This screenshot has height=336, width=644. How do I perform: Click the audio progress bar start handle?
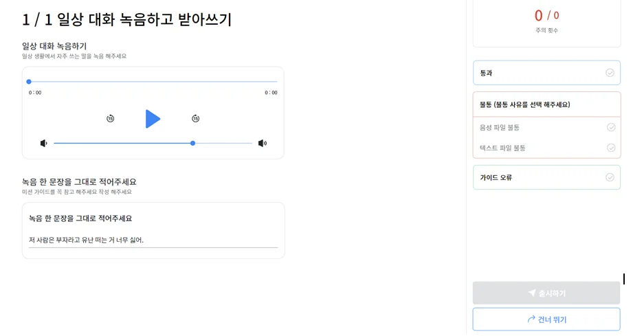pos(29,82)
